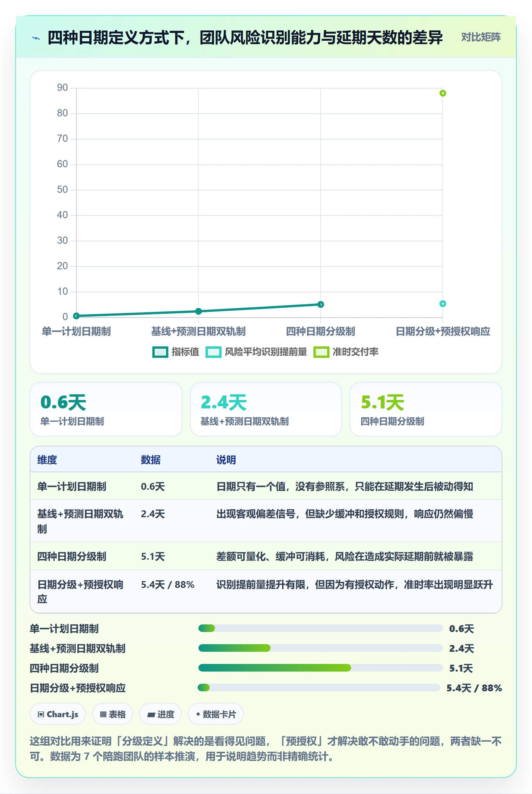
Task: Click the footnote starting 这组对比用来证明
Action: (x=266, y=748)
